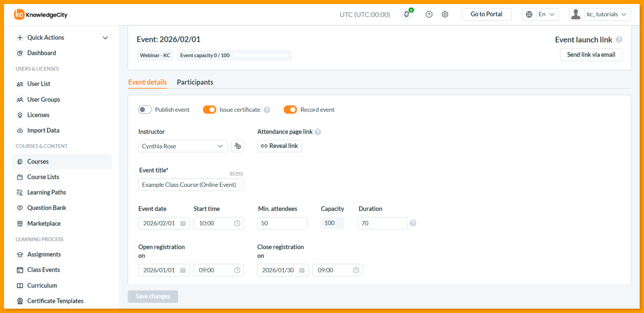Click the Attendance page link help icon
The image size is (644, 313).
318,132
